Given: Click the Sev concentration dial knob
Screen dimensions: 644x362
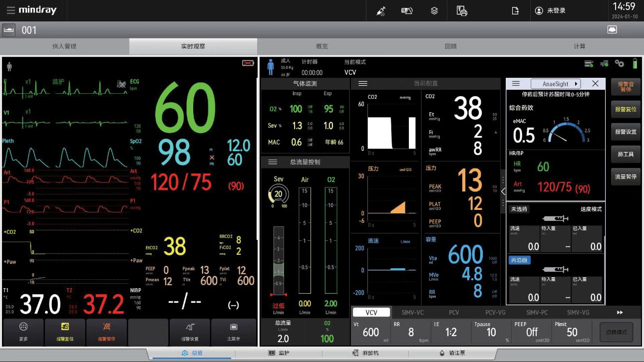Looking at the screenshot, I should click(278, 194).
